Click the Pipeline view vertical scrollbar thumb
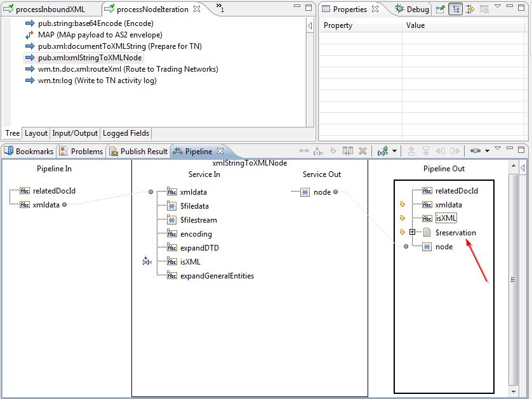 513,280
